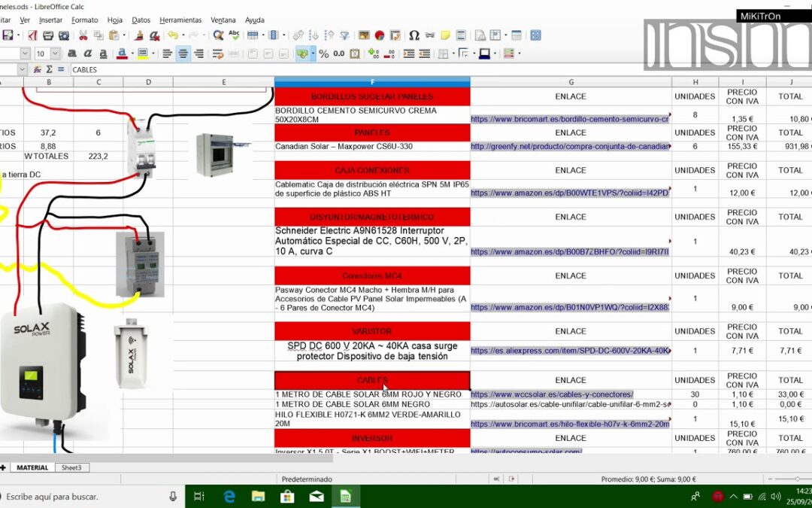Open the Formato menu
812x508 pixels.
point(84,20)
